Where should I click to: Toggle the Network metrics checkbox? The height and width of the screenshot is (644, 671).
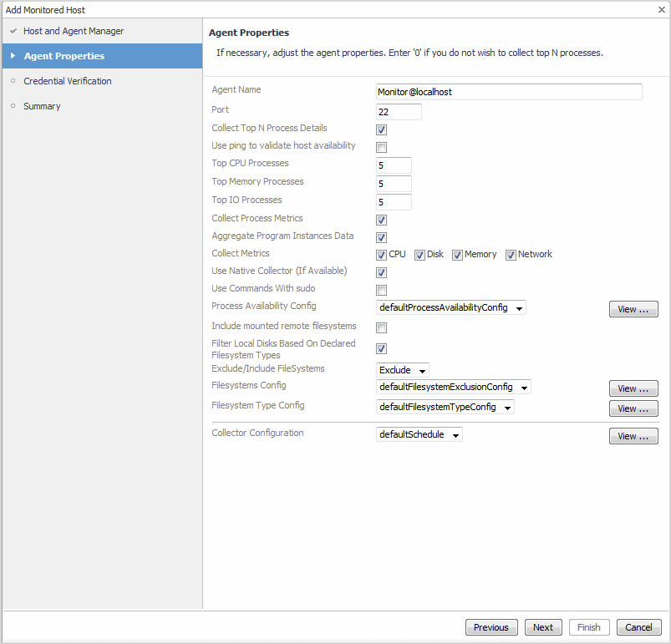point(511,255)
